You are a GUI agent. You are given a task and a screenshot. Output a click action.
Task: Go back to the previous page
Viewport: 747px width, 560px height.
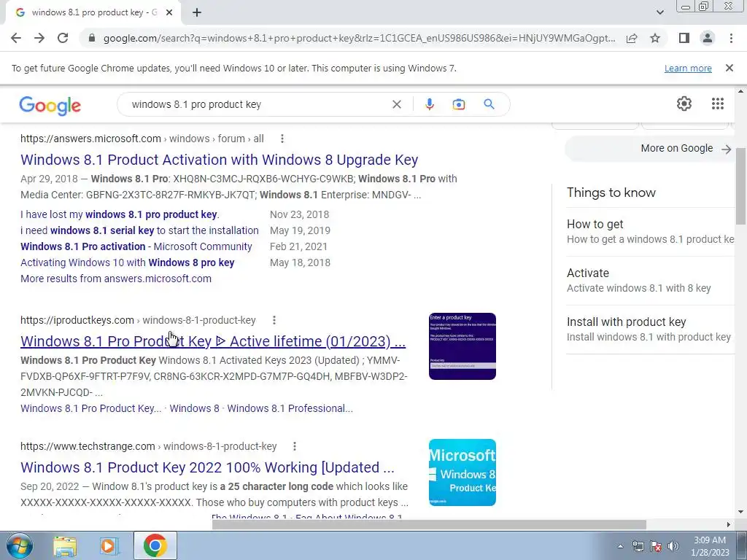[16, 38]
